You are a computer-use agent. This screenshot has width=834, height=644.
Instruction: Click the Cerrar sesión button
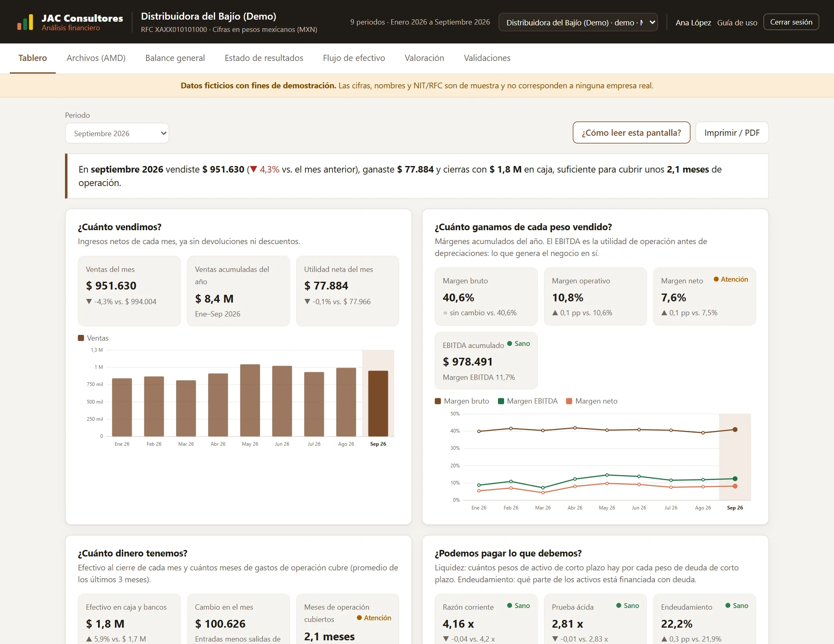click(791, 22)
